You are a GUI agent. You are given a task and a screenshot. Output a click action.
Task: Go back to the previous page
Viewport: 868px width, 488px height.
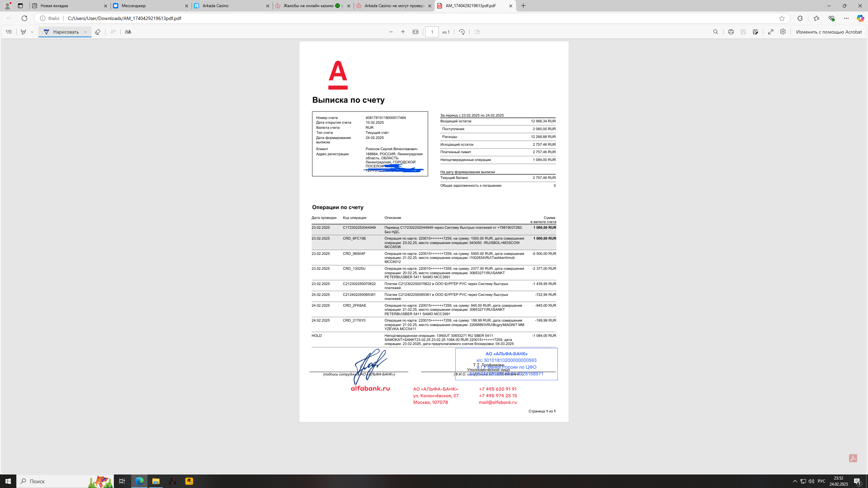coord(9,18)
